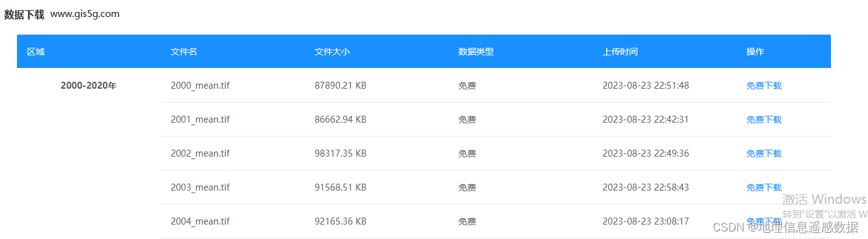Click file size 92165.36 KB
The image size is (868, 239).
coord(340,221)
